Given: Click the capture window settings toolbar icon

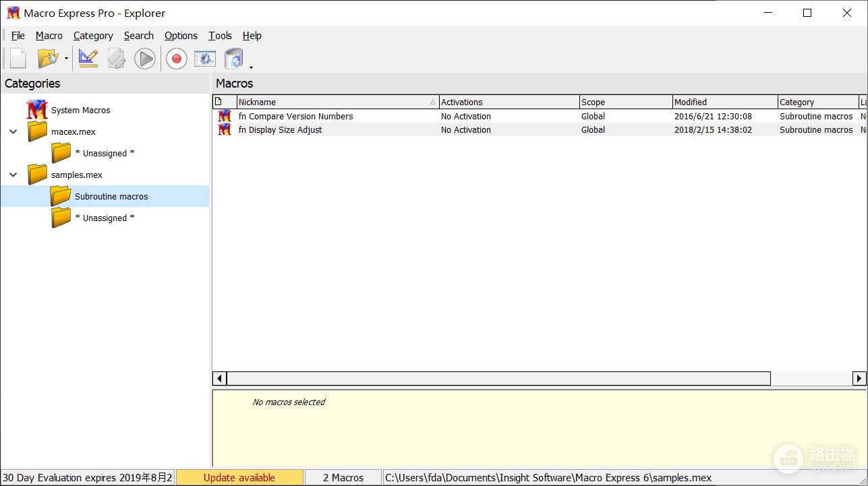Looking at the screenshot, I should tap(205, 59).
